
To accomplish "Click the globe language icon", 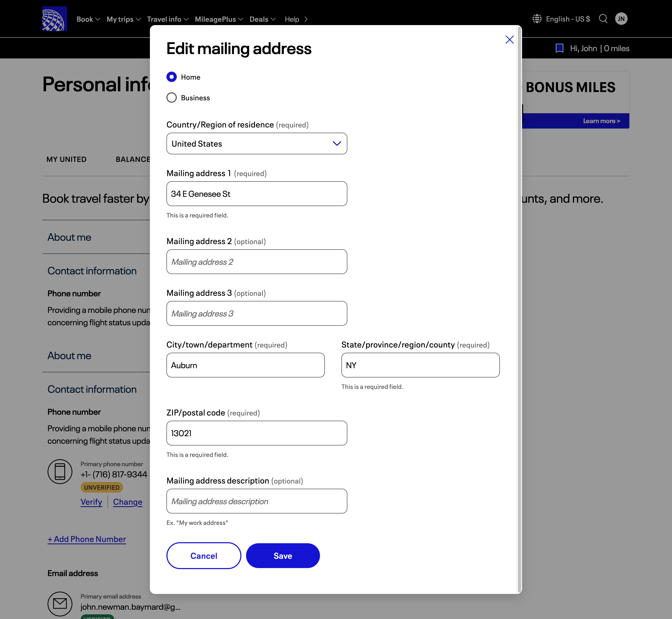I will click(x=537, y=19).
